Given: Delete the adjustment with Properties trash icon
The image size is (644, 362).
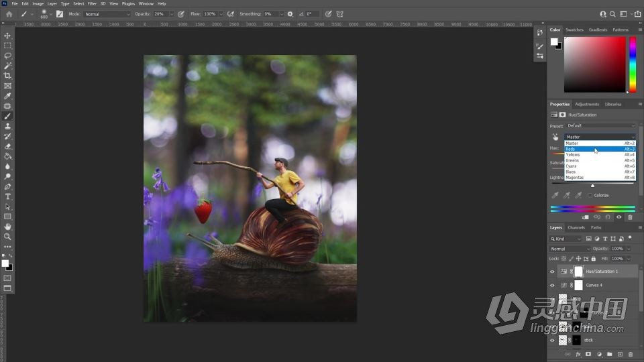Looking at the screenshot, I should point(630,217).
